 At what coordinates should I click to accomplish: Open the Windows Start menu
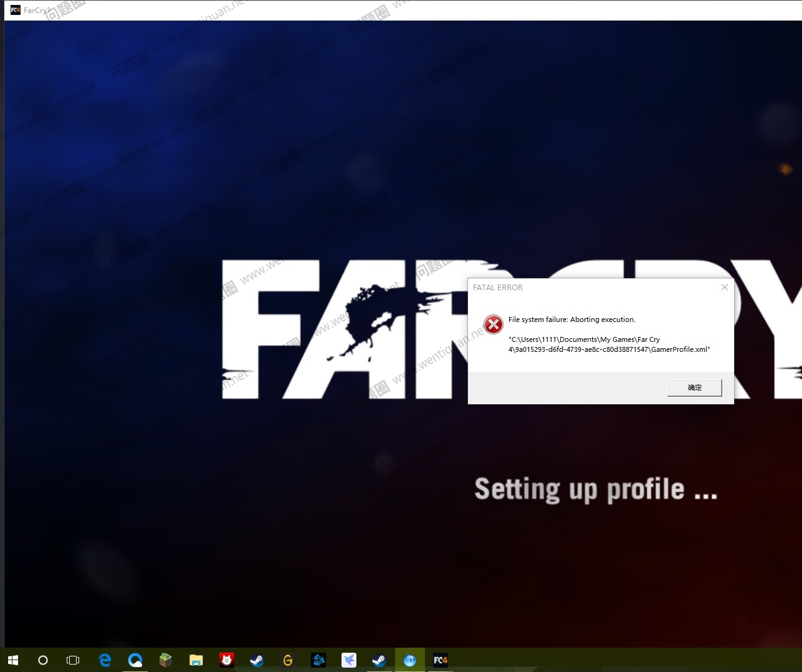click(x=13, y=660)
